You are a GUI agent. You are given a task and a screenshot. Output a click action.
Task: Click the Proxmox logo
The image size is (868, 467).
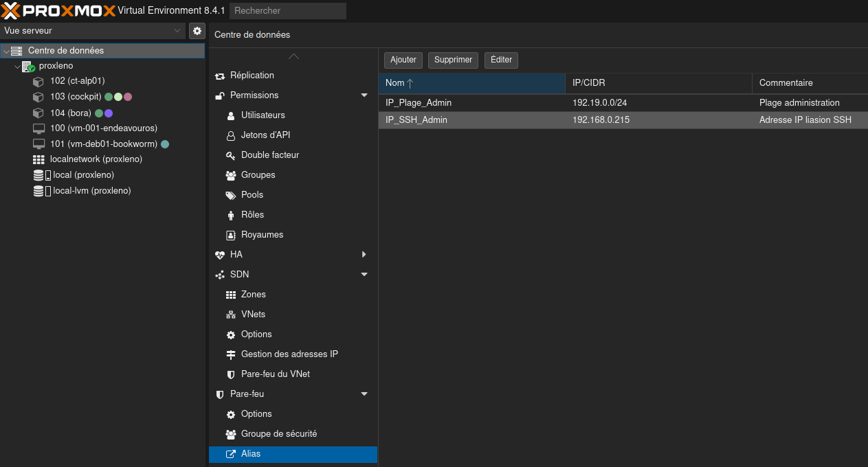coord(58,10)
